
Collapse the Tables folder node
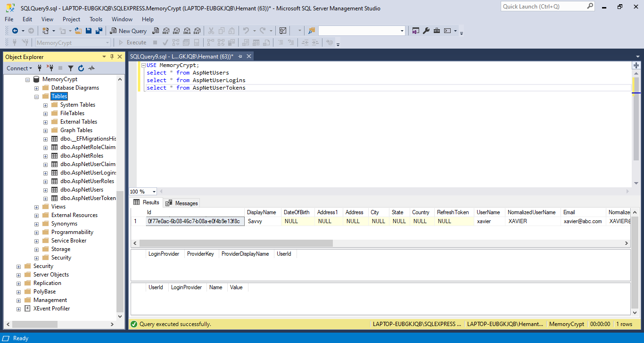[36, 96]
